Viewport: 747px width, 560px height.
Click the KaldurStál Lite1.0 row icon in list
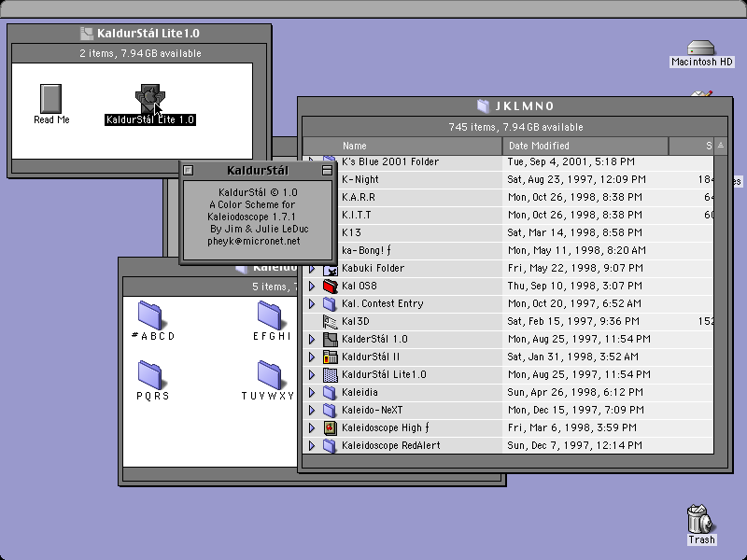pos(331,375)
